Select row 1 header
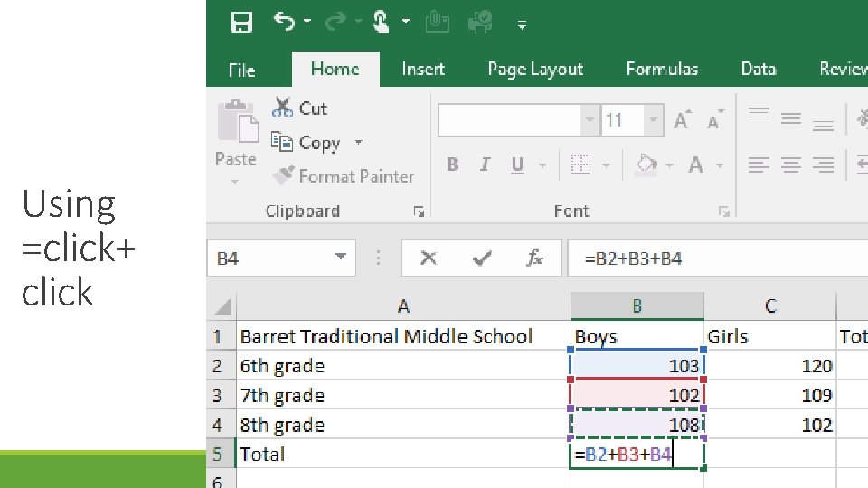868x488 pixels. pos(221,336)
